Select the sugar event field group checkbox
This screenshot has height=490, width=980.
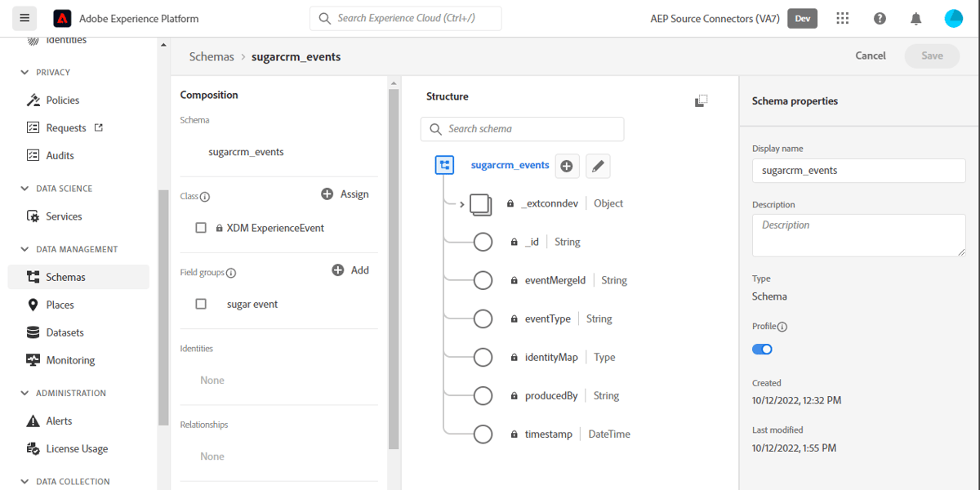201,303
